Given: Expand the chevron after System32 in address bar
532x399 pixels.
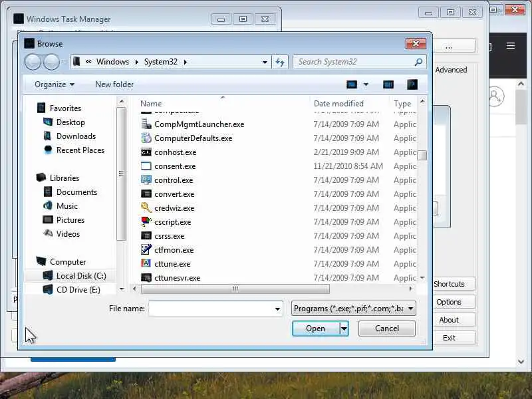Looking at the screenshot, I should [186, 62].
